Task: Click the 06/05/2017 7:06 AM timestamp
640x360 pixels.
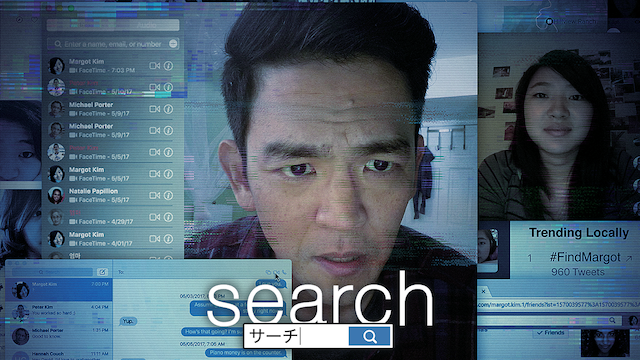Action: pyautogui.click(x=202, y=344)
